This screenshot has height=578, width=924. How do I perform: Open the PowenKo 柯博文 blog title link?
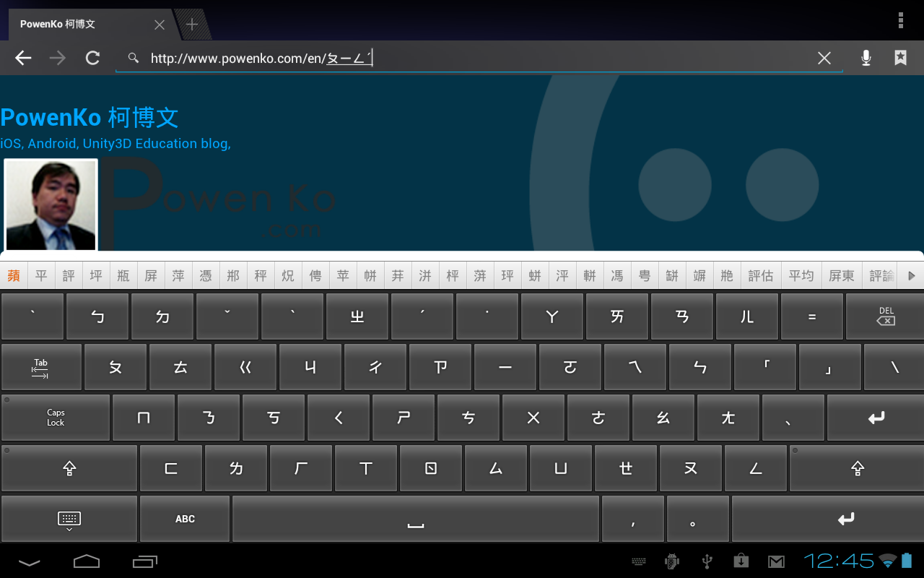(90, 117)
